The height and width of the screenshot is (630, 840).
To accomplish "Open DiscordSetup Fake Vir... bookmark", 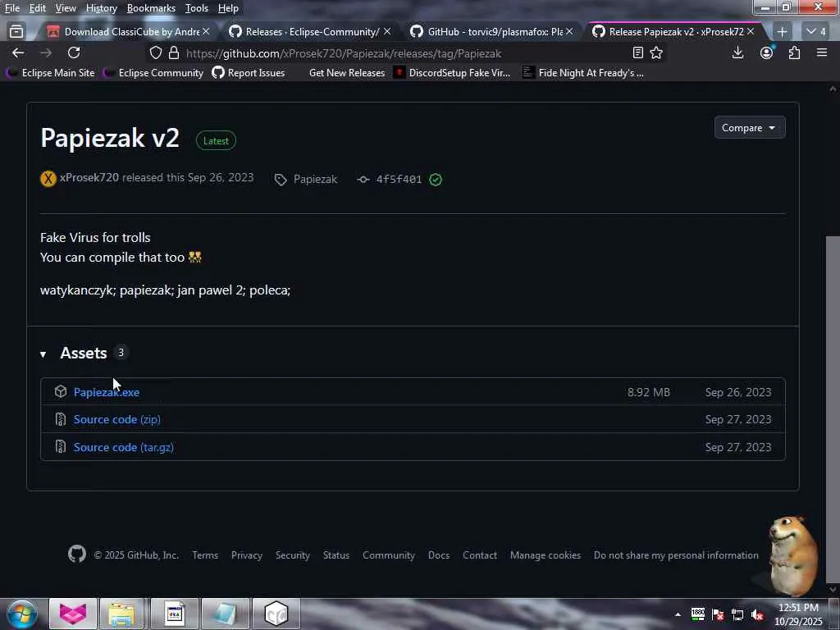I will pos(452,73).
